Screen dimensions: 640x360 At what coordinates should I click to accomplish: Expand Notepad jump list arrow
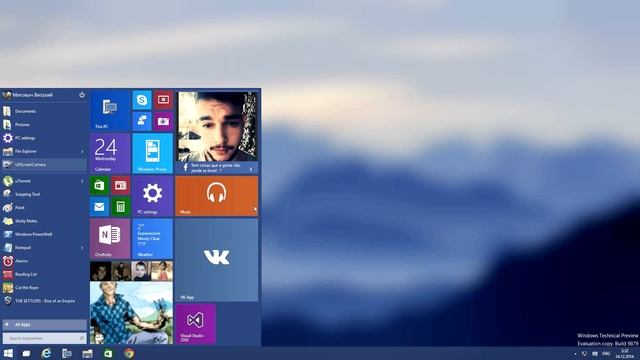tap(82, 248)
